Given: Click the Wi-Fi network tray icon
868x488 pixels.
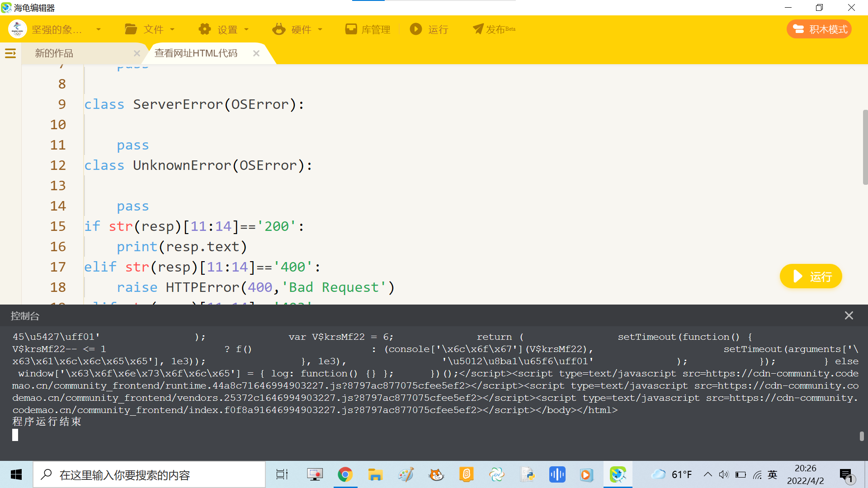Looking at the screenshot, I should pos(757,474).
